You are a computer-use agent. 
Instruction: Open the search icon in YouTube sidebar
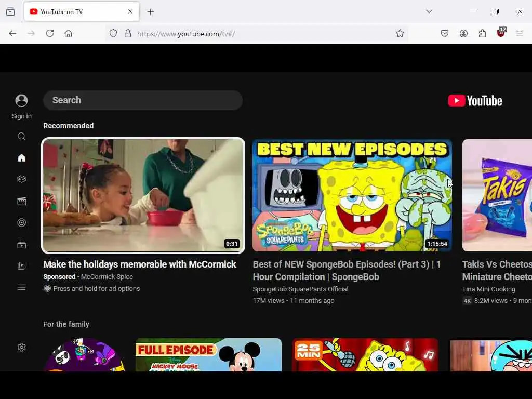click(x=21, y=137)
